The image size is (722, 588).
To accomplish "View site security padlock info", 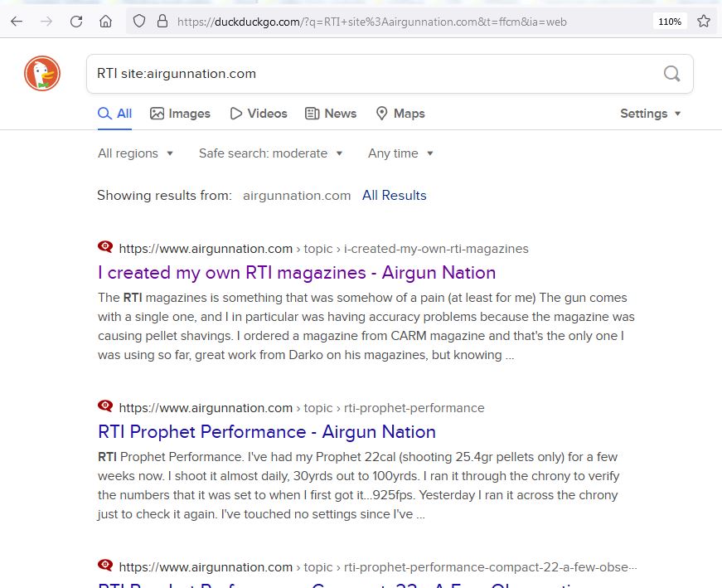I will click(162, 22).
